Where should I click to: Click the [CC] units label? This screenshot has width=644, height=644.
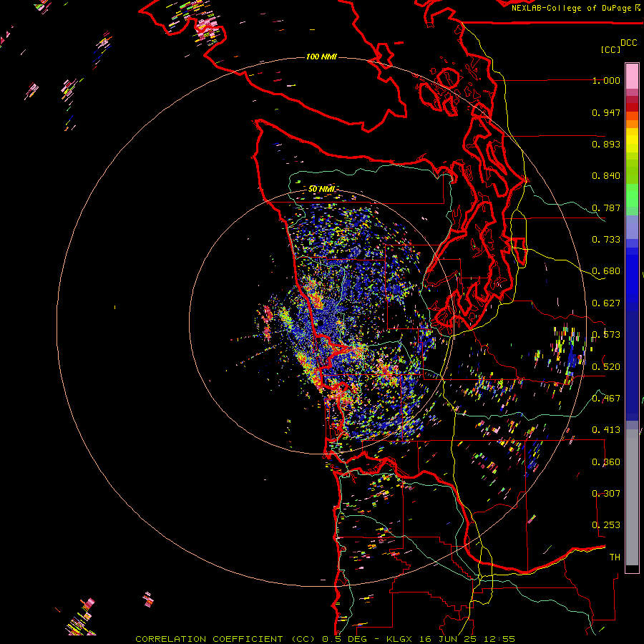pyautogui.click(x=610, y=49)
